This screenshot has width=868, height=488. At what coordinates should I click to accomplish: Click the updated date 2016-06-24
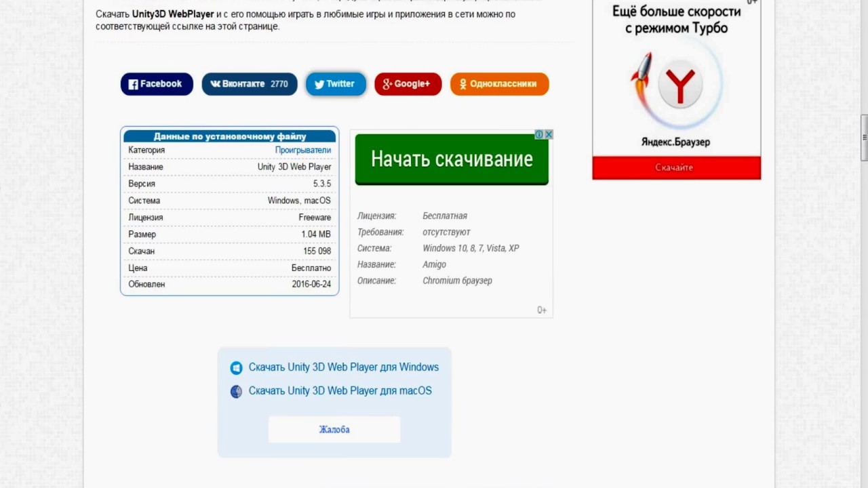click(x=311, y=285)
